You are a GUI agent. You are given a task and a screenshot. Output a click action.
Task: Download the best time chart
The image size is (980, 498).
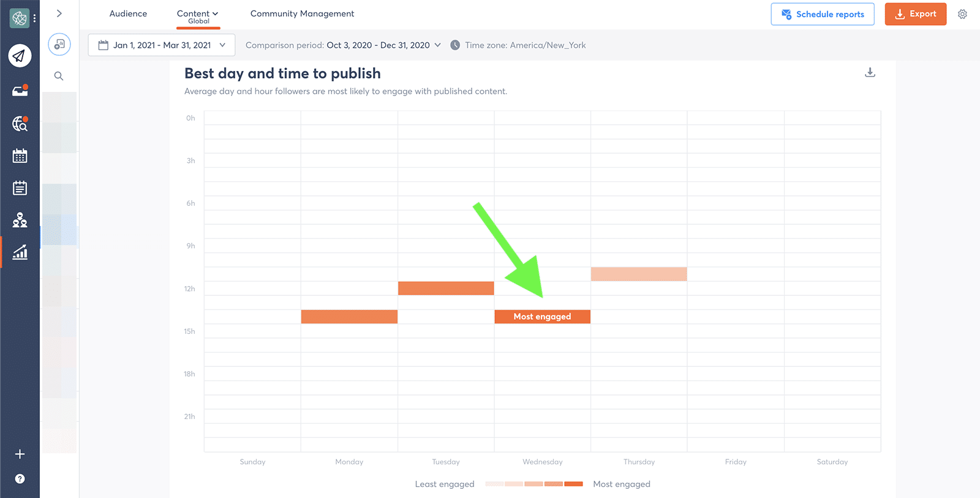(870, 72)
